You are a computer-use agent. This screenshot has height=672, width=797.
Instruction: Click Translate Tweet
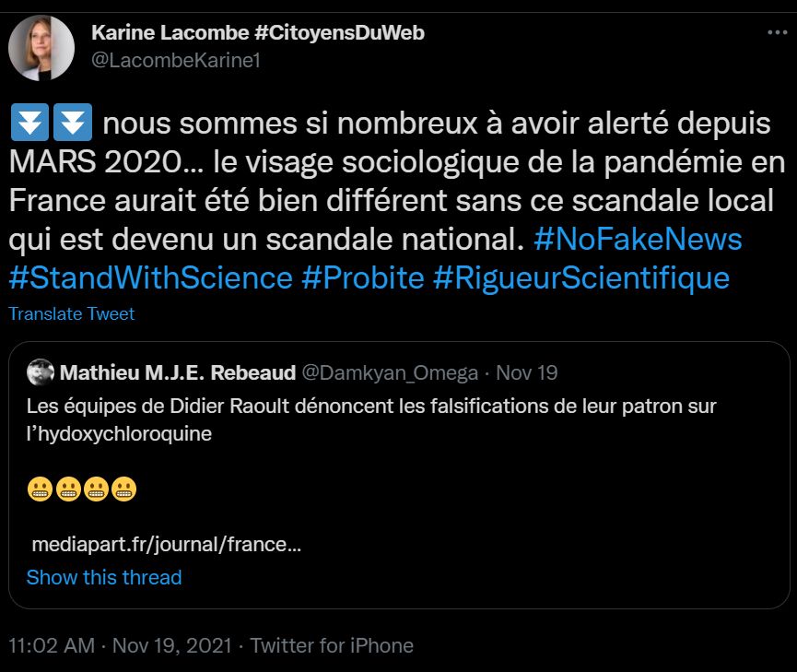tap(71, 313)
